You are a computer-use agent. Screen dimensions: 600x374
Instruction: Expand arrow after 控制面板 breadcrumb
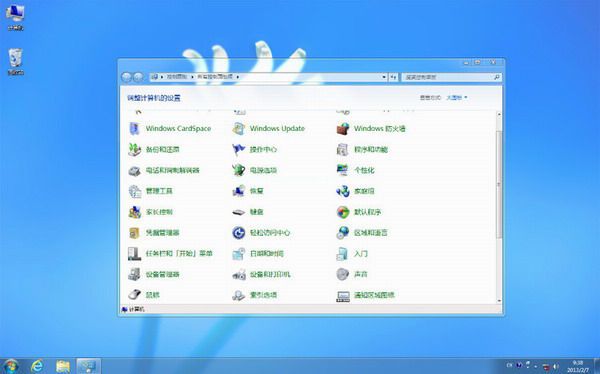(x=192, y=77)
